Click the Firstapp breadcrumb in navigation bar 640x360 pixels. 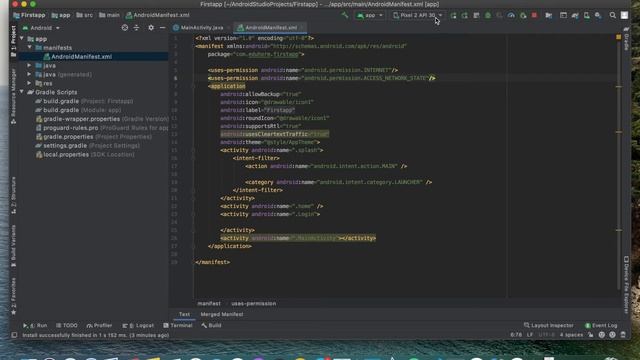coord(29,15)
